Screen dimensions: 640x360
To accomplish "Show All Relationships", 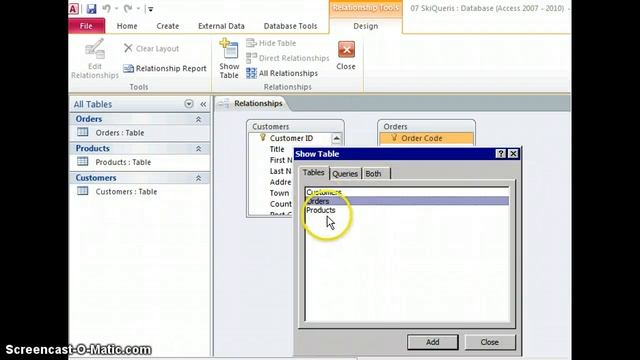I will [x=282, y=73].
